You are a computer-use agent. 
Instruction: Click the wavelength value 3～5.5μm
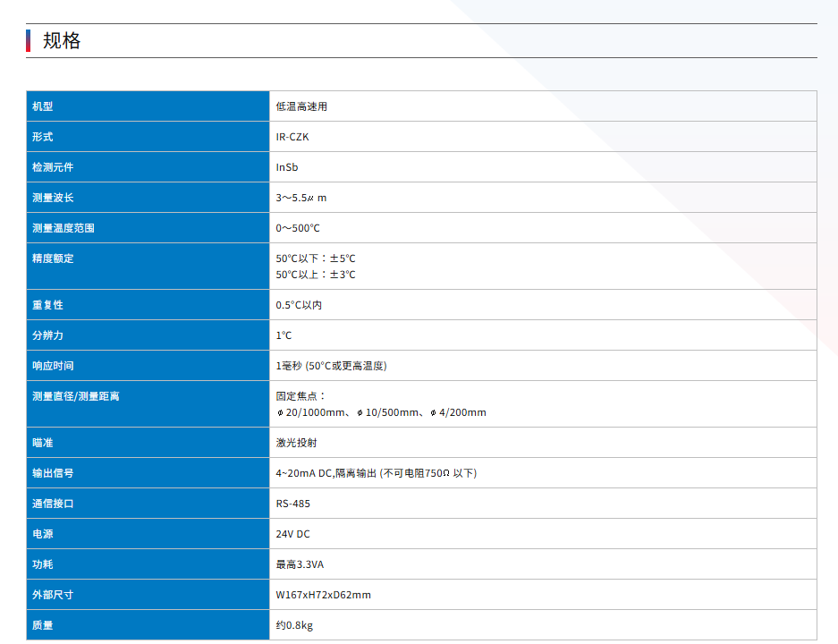coord(300,198)
